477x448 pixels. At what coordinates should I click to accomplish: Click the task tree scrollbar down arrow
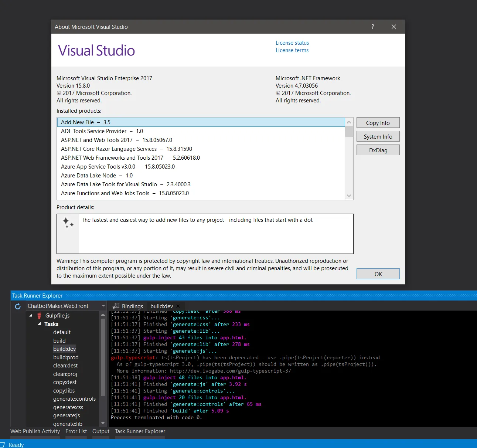point(103,423)
